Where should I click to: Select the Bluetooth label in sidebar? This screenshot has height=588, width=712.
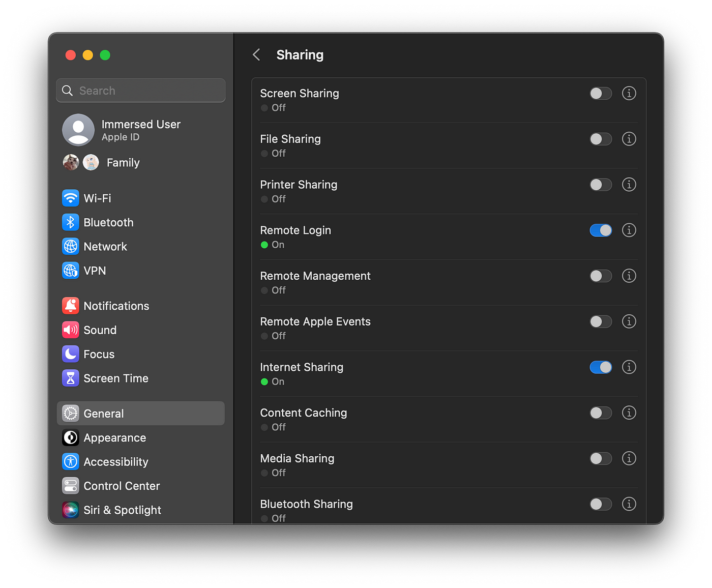tap(108, 222)
